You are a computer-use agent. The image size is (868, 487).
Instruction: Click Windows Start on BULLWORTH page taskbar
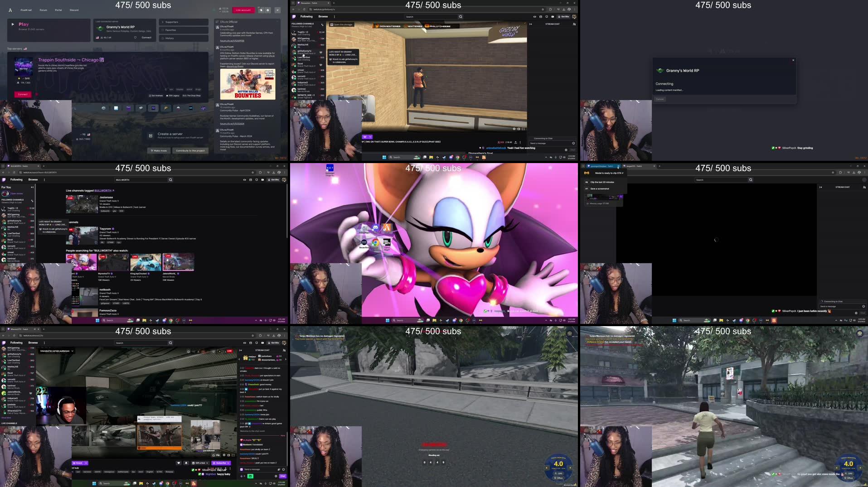97,320
